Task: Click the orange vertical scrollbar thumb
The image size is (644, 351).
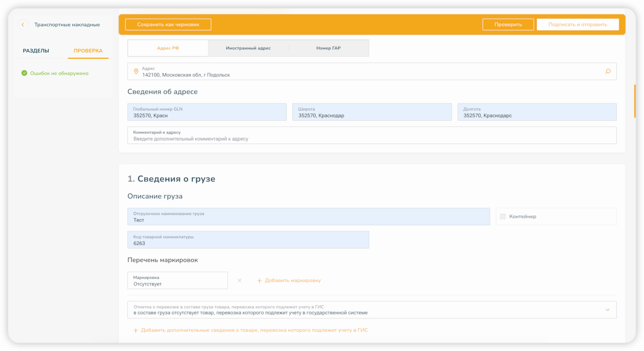Action: pos(635,101)
